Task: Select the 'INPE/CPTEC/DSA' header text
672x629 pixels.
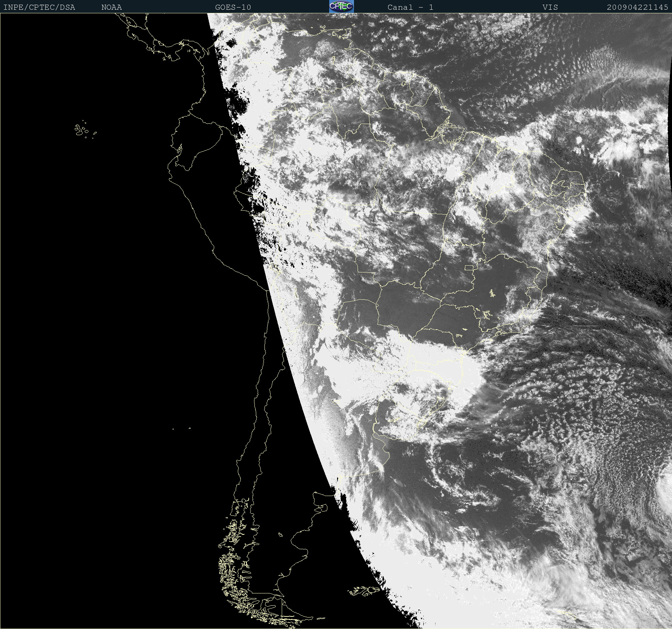Action: [39, 7]
